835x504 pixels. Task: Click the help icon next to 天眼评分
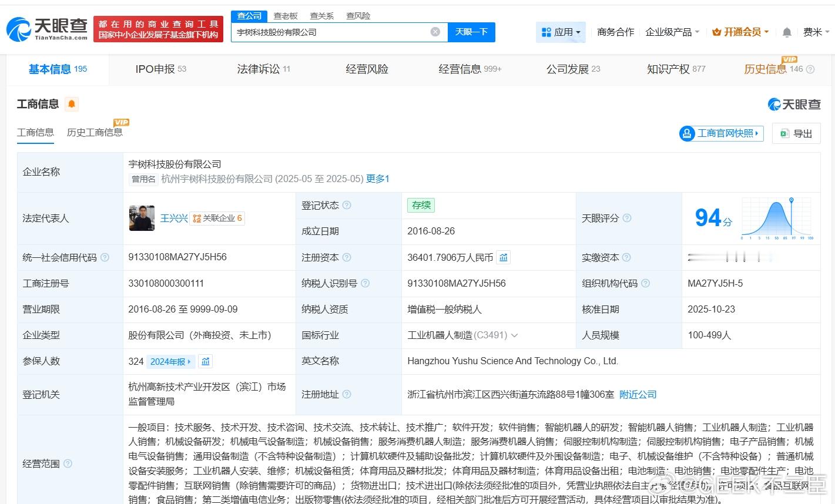tap(627, 218)
